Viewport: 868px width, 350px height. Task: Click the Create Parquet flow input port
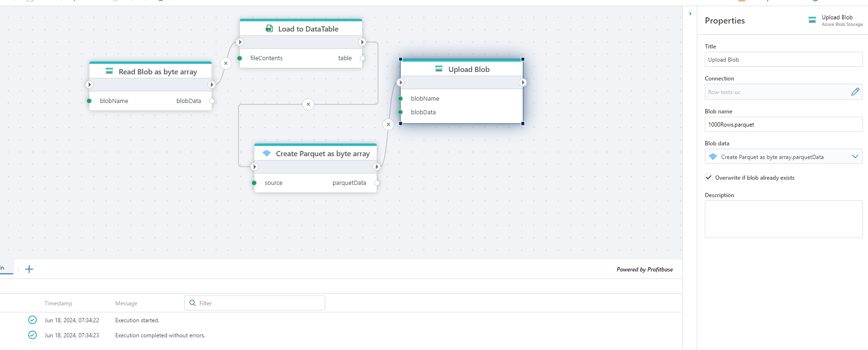click(254, 167)
